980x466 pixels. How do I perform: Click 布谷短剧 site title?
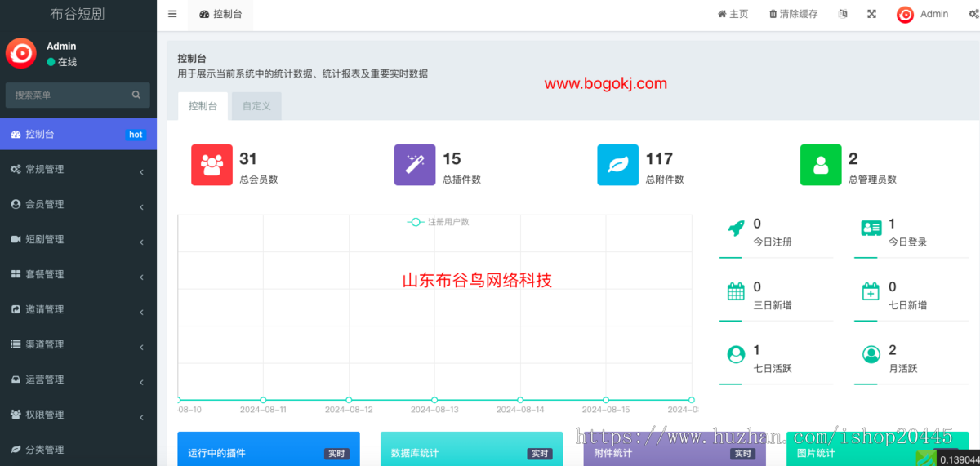point(78,14)
